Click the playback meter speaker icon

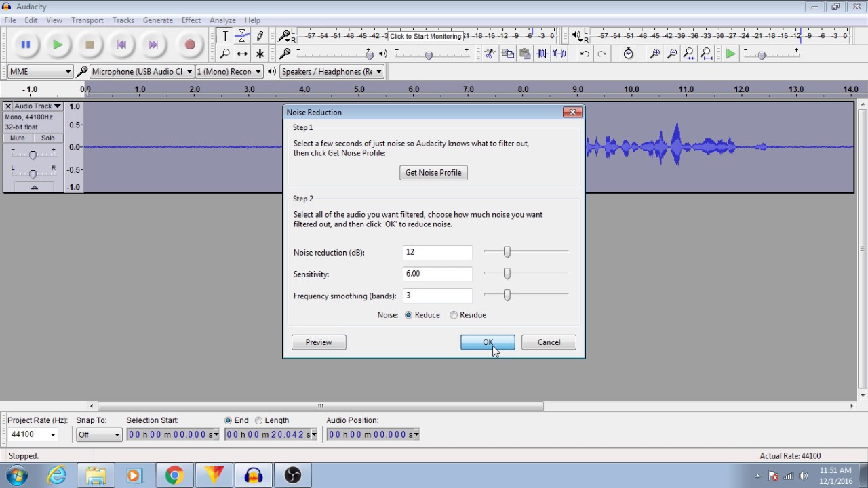(x=576, y=35)
